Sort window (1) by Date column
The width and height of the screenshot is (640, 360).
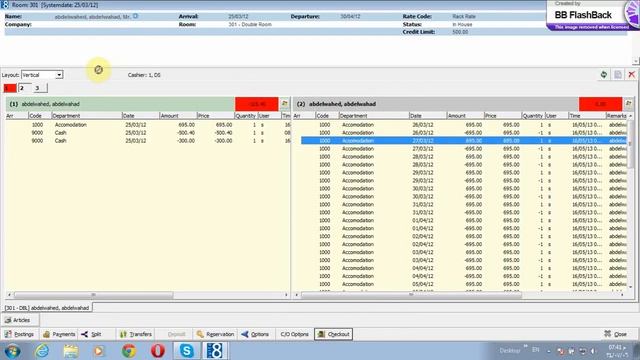point(140,116)
